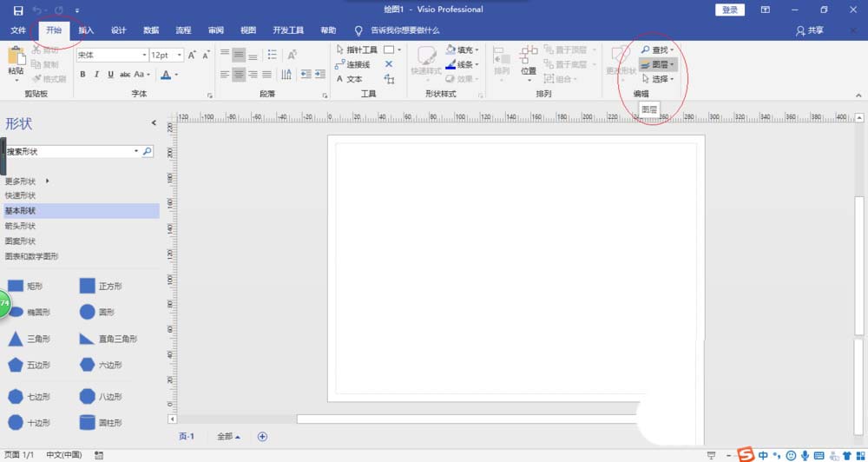Collapse the ribbon with the chevron

pos(858,96)
